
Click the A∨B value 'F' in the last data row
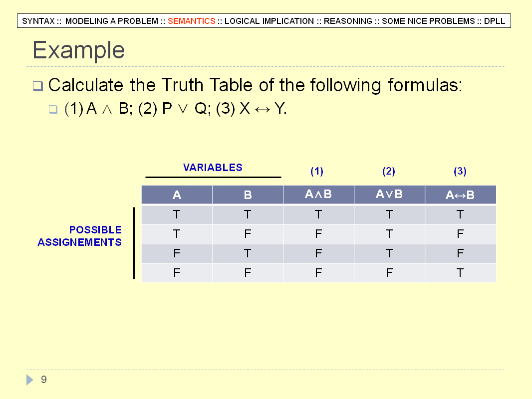coord(389,273)
